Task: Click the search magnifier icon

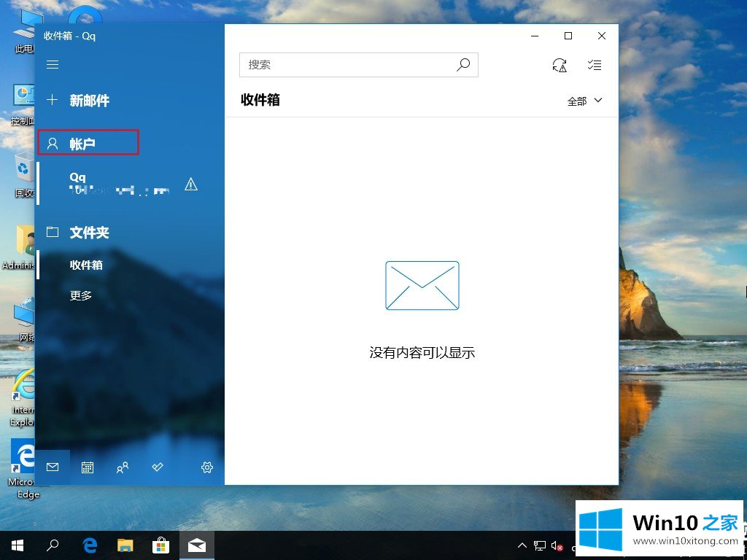Action: pos(463,65)
